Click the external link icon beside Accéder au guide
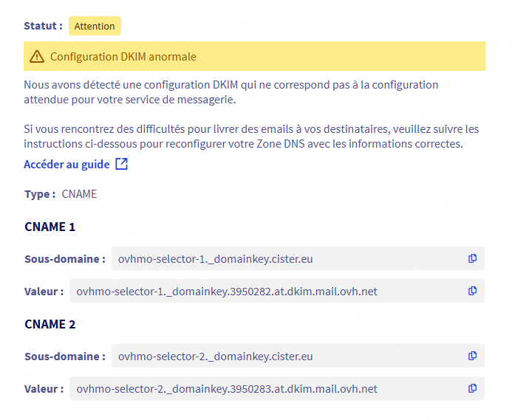 121,164
